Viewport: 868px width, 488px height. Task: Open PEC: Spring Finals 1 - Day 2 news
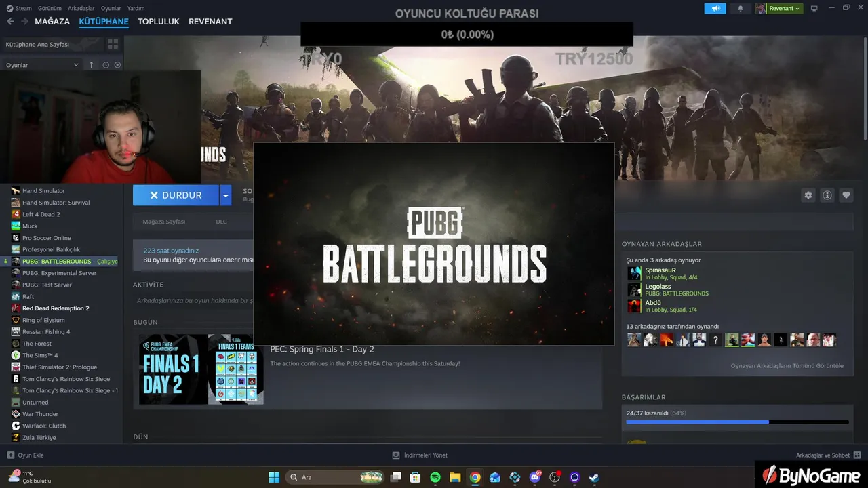tap(322, 349)
